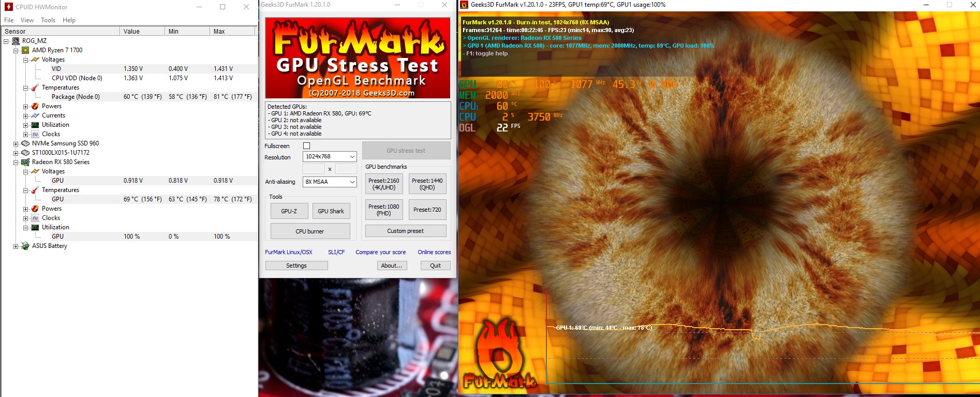This screenshot has height=397, width=980.
Task: Open the SLI/CF link
Action: (336, 252)
